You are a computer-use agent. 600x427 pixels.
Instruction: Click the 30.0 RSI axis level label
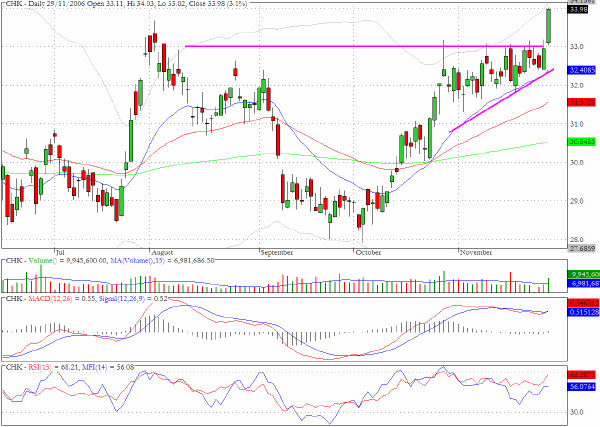tap(577, 412)
